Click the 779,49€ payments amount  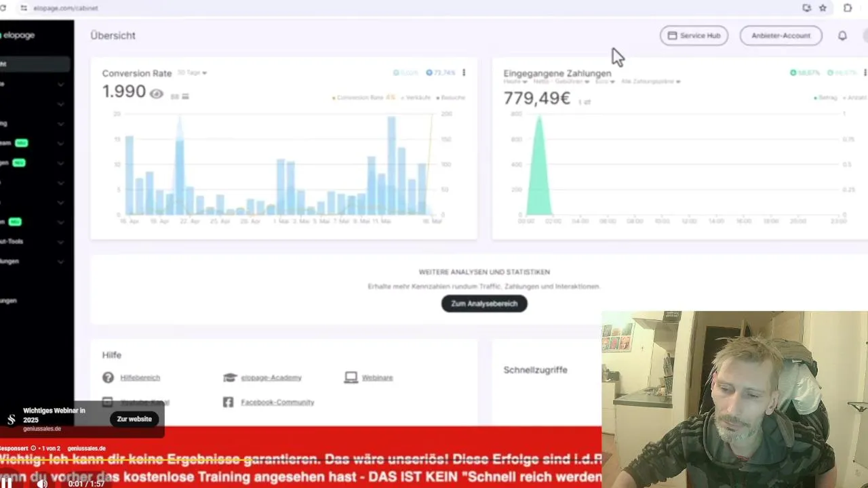[x=536, y=99]
